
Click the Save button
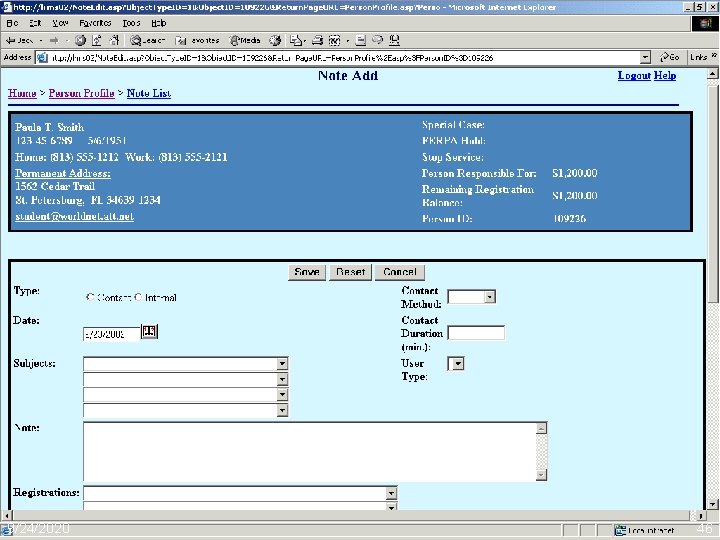tap(307, 272)
